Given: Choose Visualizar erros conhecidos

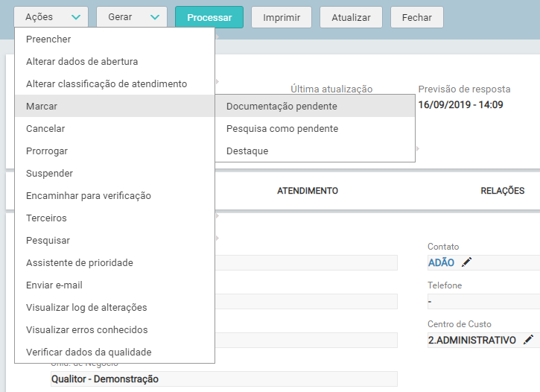Looking at the screenshot, I should tap(115, 329).
